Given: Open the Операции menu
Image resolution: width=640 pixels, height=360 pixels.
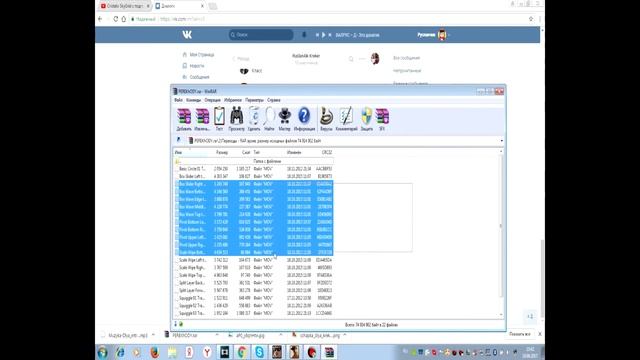Looking at the screenshot, I should (x=212, y=100).
